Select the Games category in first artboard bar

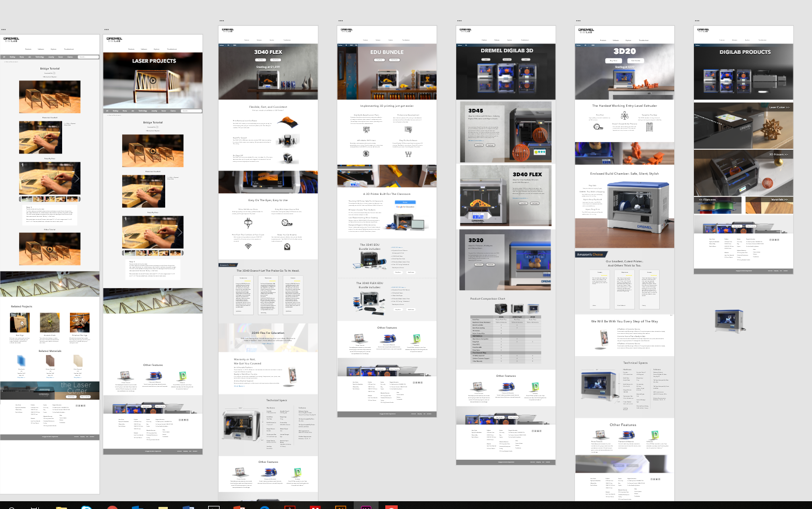coord(70,57)
